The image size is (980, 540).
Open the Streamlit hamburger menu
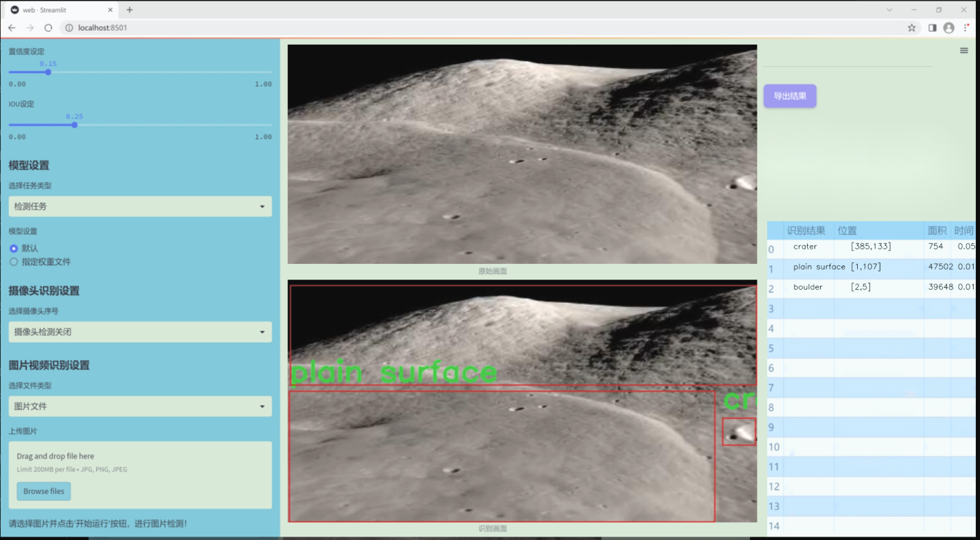pyautogui.click(x=964, y=50)
